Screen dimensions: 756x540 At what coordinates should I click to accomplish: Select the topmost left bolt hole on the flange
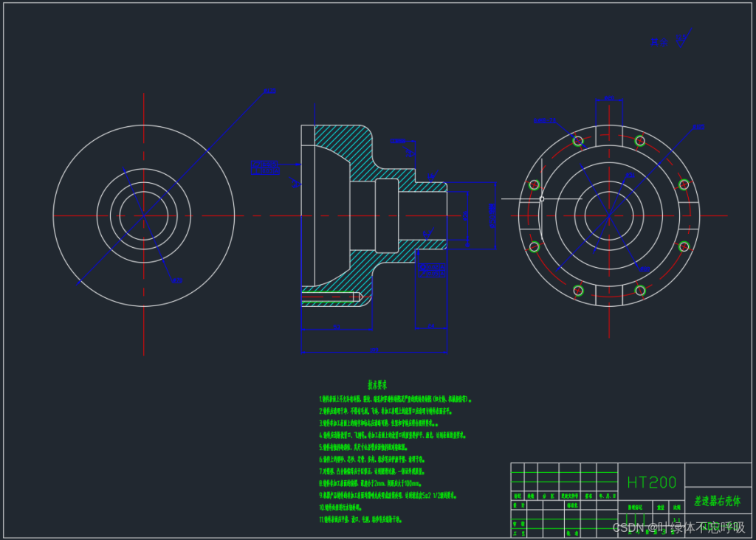578,140
